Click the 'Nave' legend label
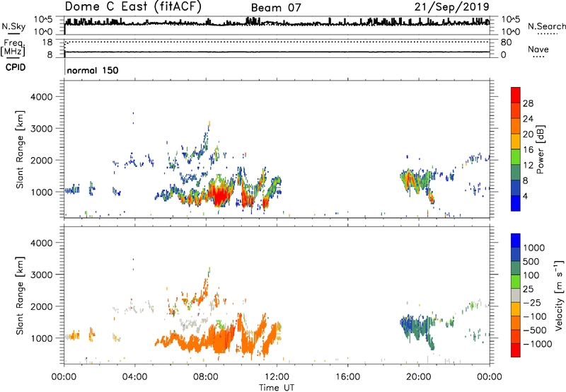Screen dimensions: 566x392 click(538, 50)
